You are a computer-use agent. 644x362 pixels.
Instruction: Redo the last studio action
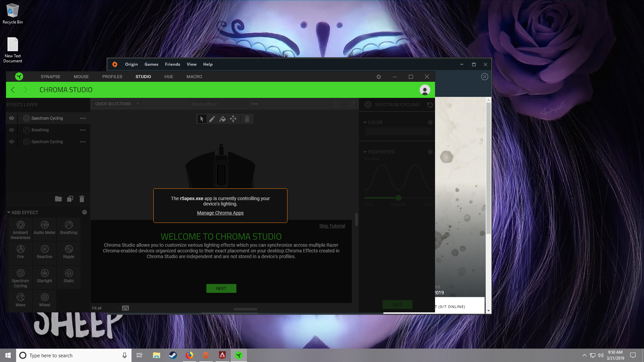click(352, 104)
